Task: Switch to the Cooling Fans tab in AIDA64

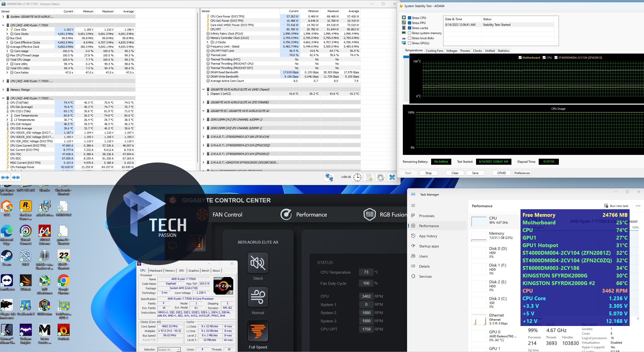Action: [x=434, y=51]
